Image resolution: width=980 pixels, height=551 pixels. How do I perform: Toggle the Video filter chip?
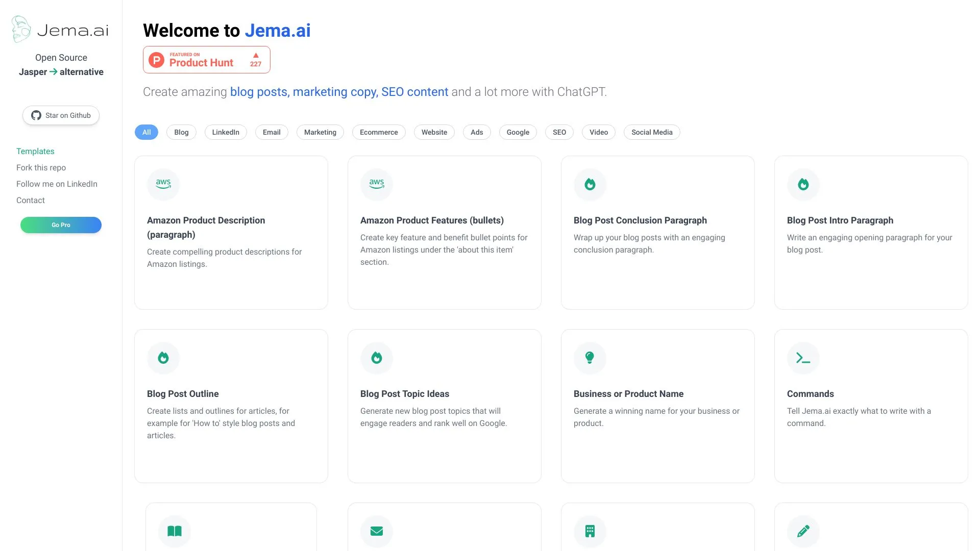click(x=598, y=132)
